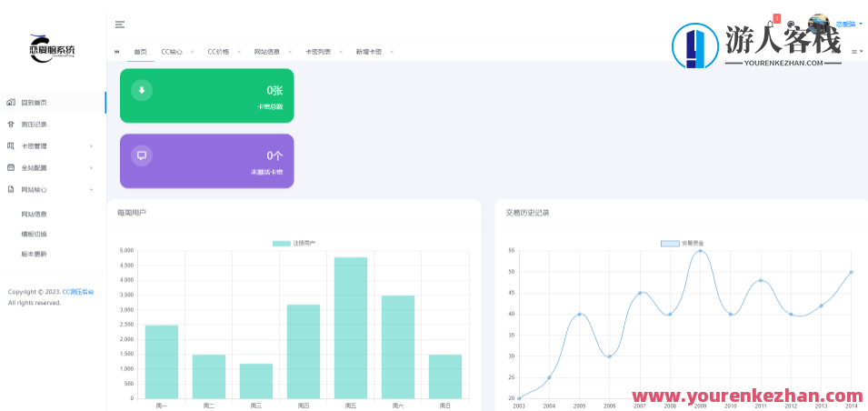Click the CC测压后台 copyright link
Image resolution: width=868 pixels, height=411 pixels.
click(78, 292)
